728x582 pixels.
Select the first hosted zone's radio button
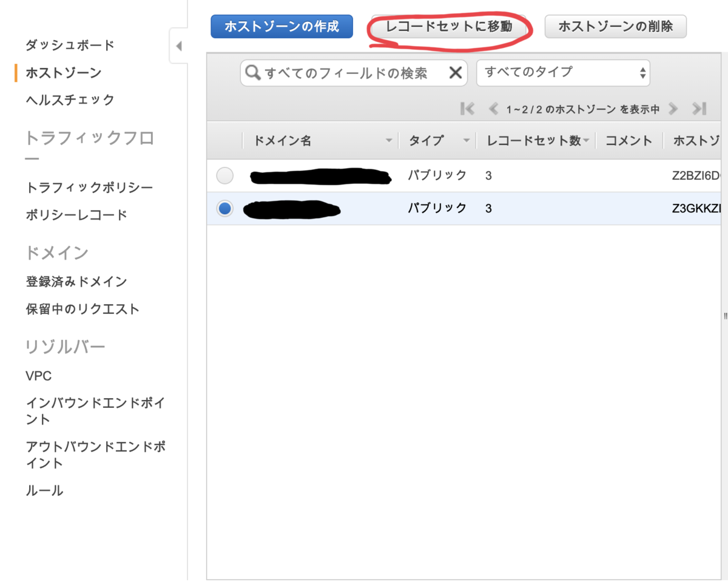pyautogui.click(x=224, y=175)
